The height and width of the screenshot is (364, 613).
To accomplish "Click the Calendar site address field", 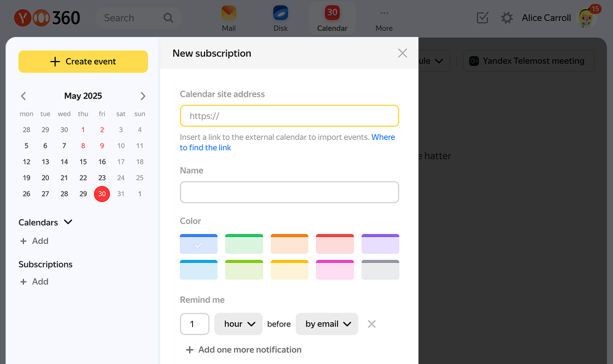I will click(290, 116).
